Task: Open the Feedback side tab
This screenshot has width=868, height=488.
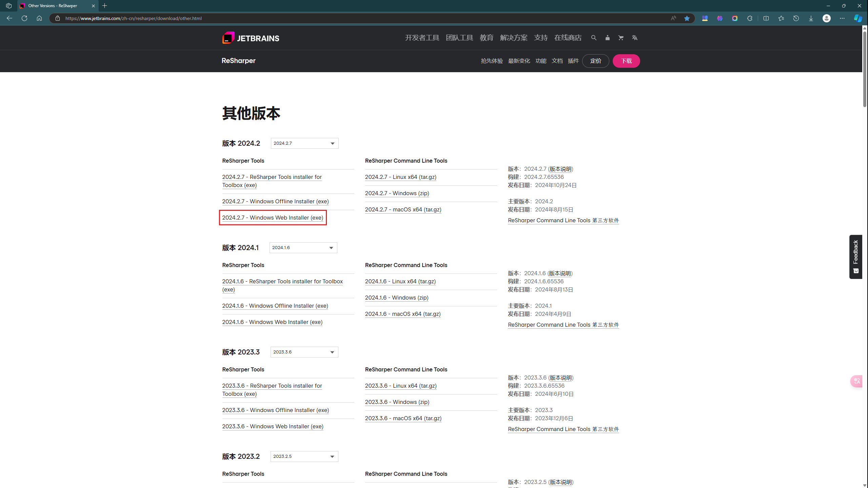Action: [x=855, y=257]
